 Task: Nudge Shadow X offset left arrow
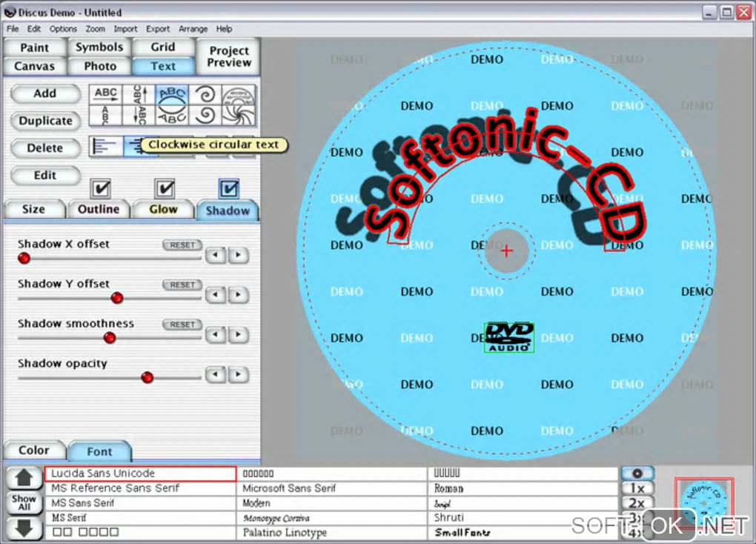click(x=216, y=255)
